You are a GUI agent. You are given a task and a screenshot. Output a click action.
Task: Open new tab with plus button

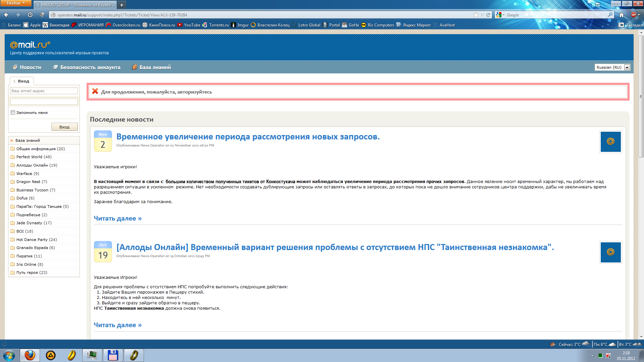click(122, 5)
